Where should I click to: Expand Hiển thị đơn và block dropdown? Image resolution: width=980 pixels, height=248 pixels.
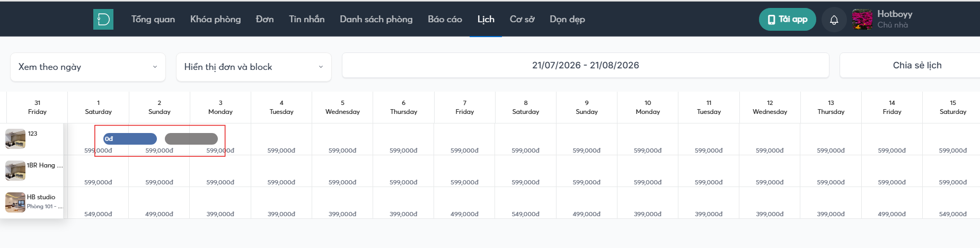coord(254,67)
